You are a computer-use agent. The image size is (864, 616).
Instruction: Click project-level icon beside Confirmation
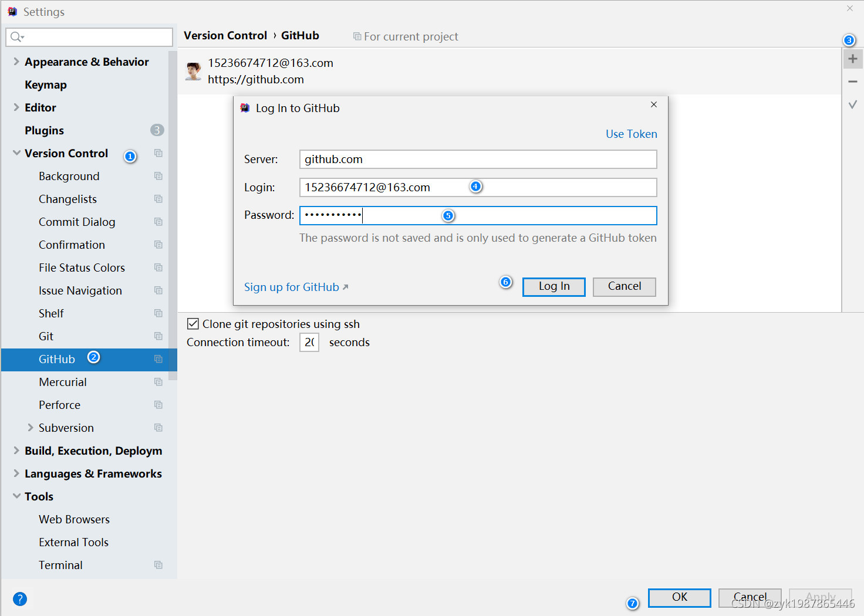(158, 245)
